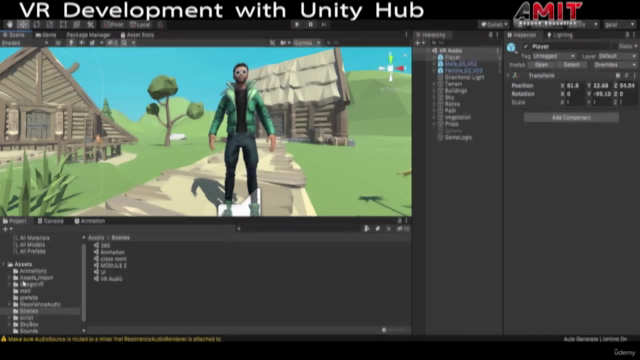This screenshot has height=360, width=640.
Task: Switch to the Project tab
Action: click(x=15, y=221)
